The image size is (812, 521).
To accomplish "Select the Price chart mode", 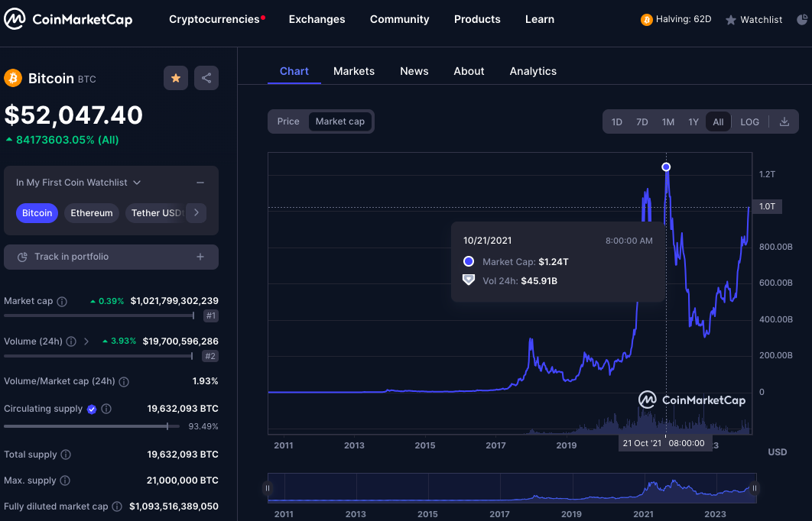I will 288,121.
